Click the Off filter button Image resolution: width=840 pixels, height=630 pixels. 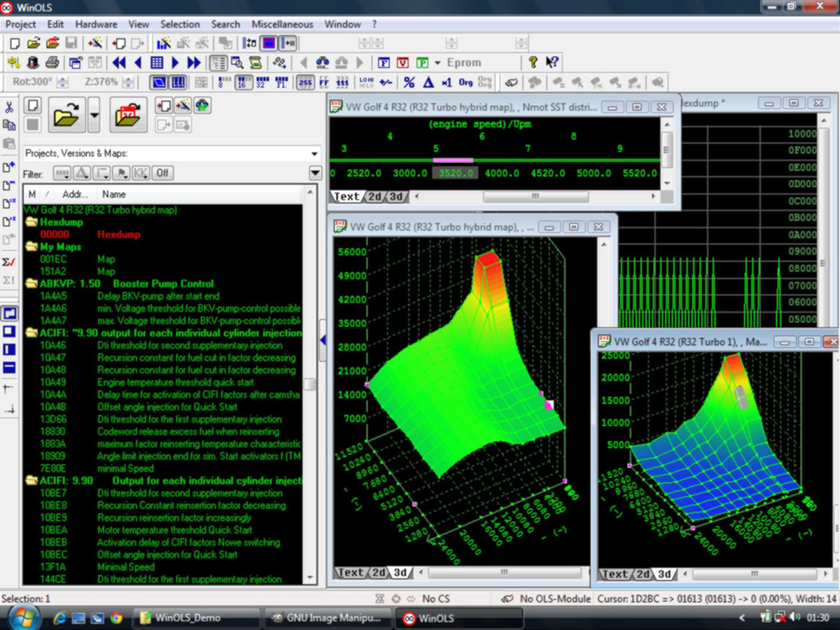point(163,173)
